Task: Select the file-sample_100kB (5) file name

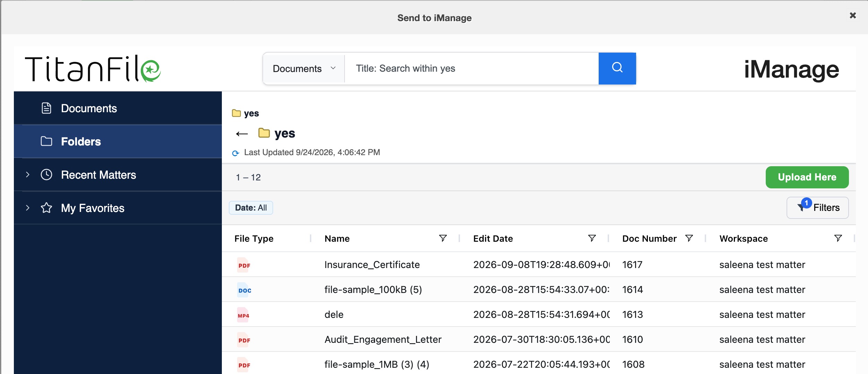Action: click(x=373, y=290)
